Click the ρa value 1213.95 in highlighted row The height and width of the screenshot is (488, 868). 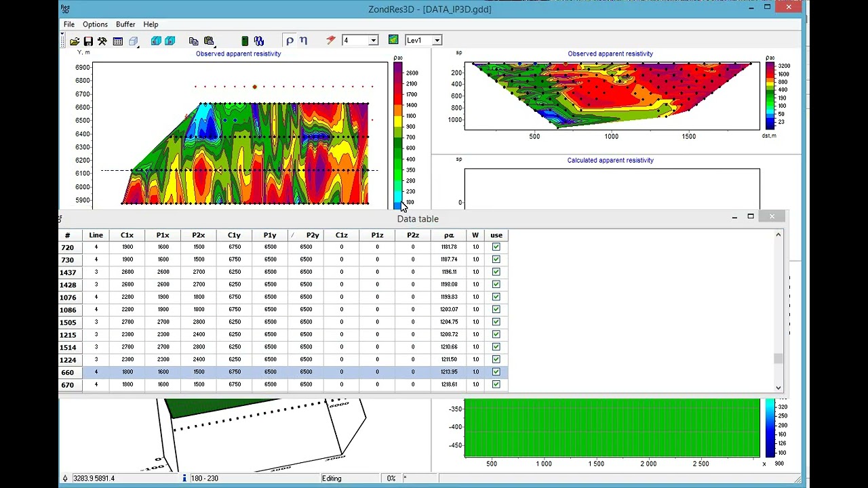point(449,371)
